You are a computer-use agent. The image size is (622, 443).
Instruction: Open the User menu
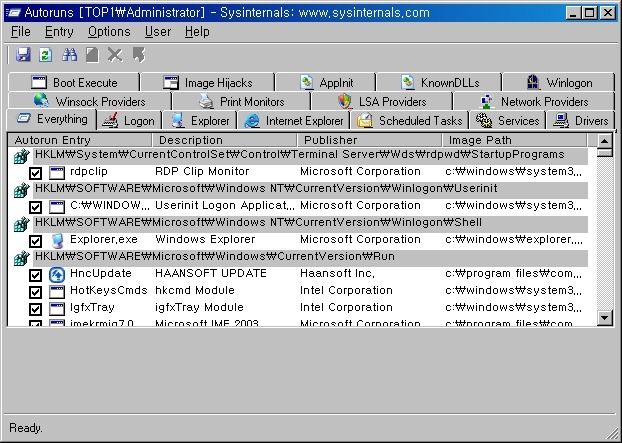point(157,32)
